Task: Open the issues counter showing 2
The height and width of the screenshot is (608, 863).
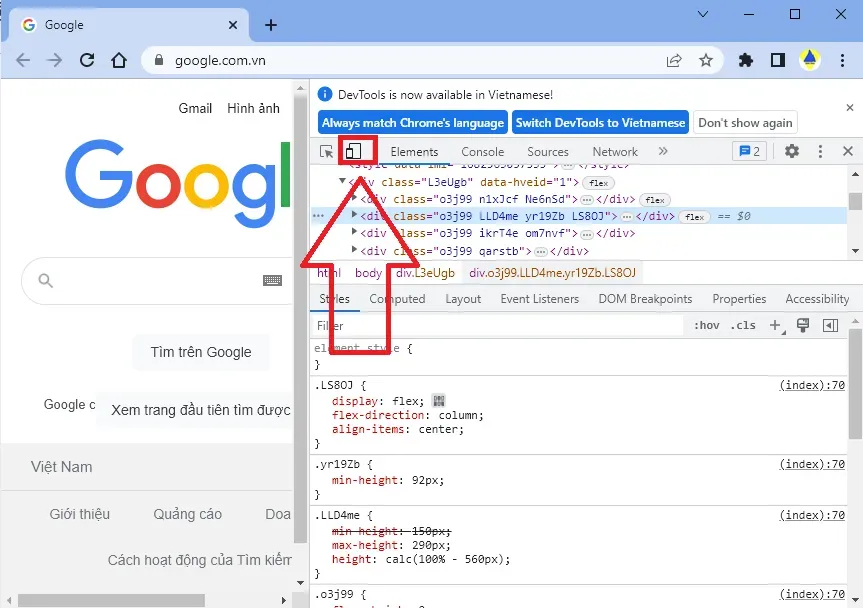Action: (x=749, y=151)
